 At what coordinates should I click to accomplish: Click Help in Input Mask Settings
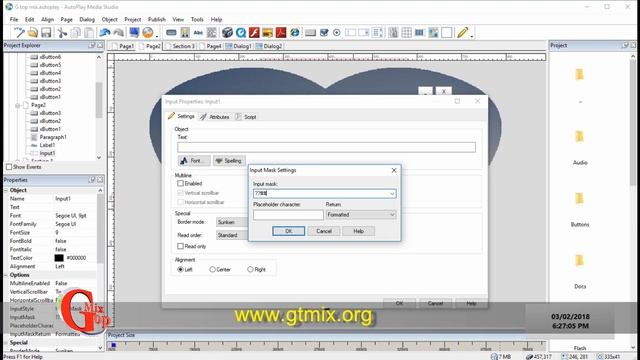pos(358,231)
